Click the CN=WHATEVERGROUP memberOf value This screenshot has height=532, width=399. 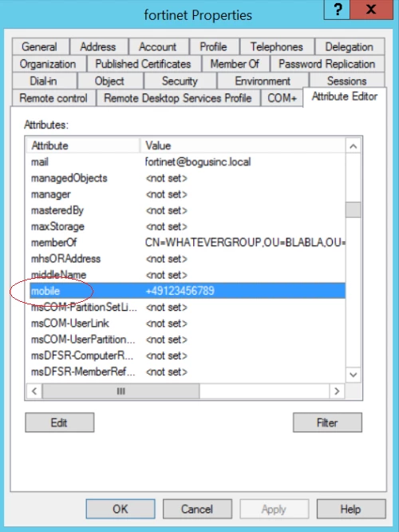(245, 243)
